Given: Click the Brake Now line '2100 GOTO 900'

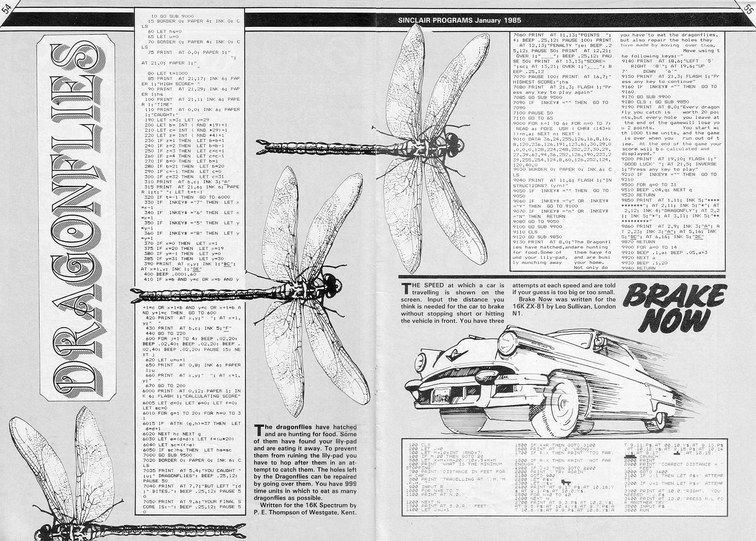Looking at the screenshot, I should (536, 476).
